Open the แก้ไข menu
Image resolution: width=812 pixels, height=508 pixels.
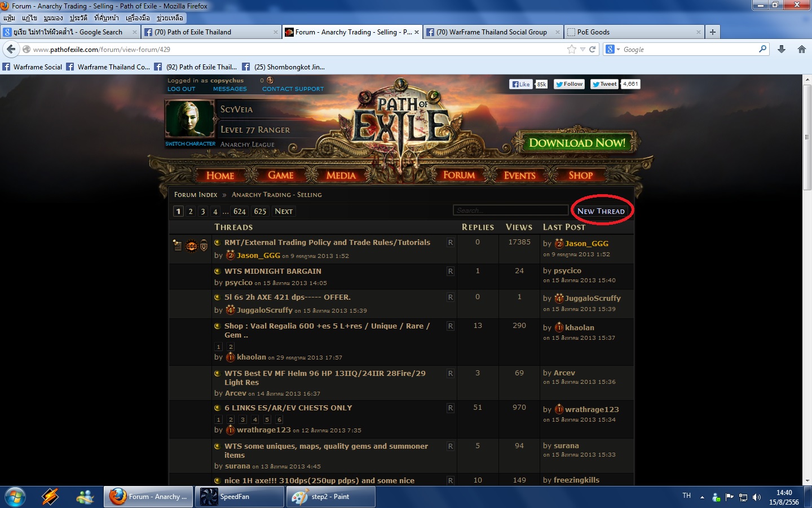[x=29, y=18]
